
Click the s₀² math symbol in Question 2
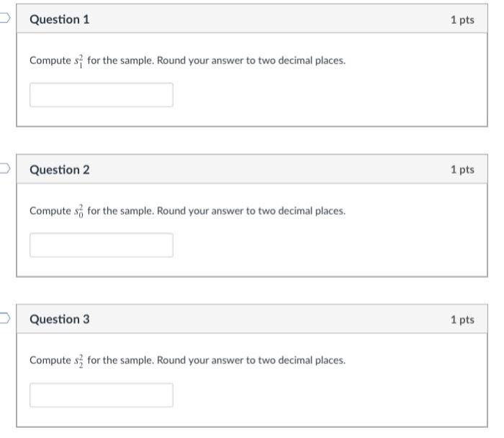click(x=79, y=210)
